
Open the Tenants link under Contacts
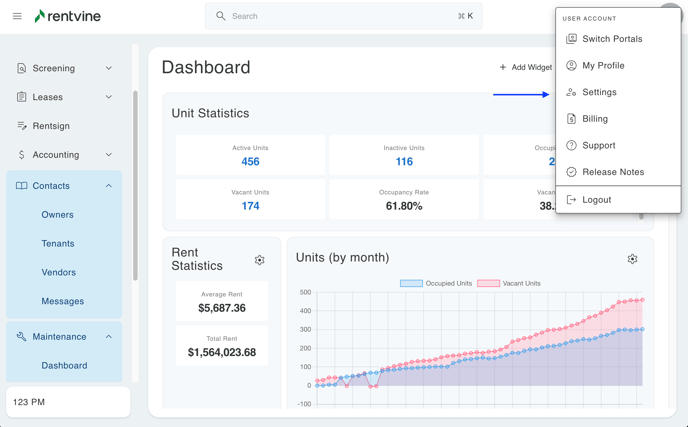click(58, 243)
